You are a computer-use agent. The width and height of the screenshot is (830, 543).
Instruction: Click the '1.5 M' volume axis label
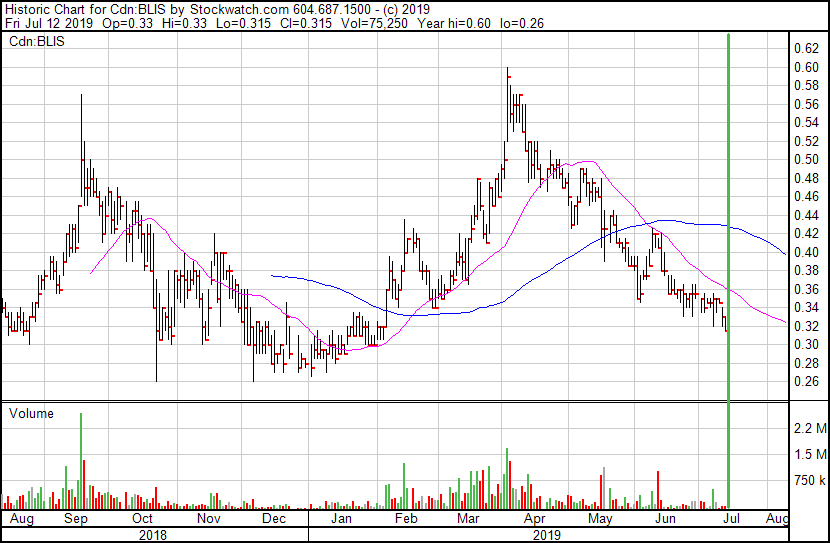click(810, 454)
